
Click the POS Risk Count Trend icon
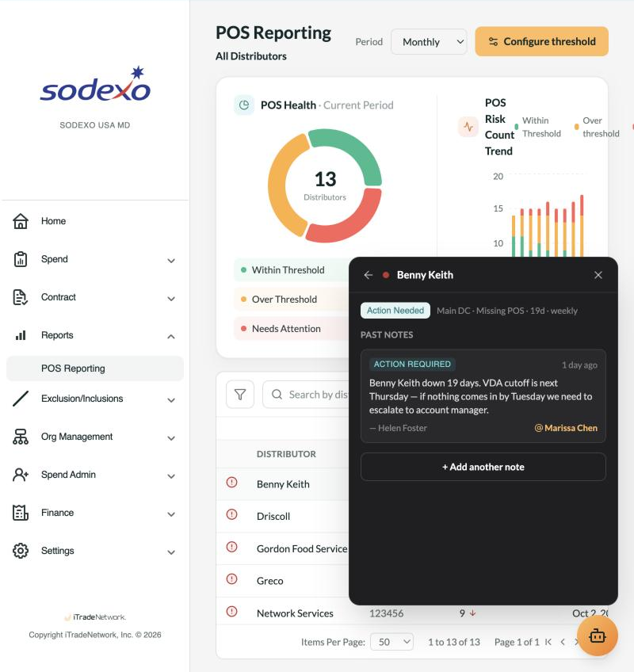tap(468, 127)
